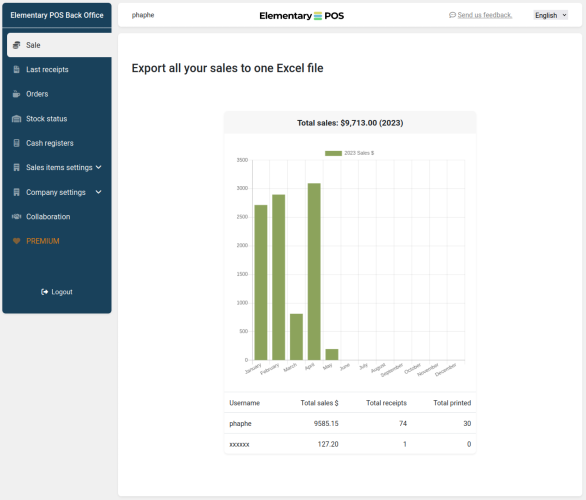The height and width of the screenshot is (500, 586).
Task: Open Last receipts in sidebar
Action: pyautogui.click(x=47, y=70)
